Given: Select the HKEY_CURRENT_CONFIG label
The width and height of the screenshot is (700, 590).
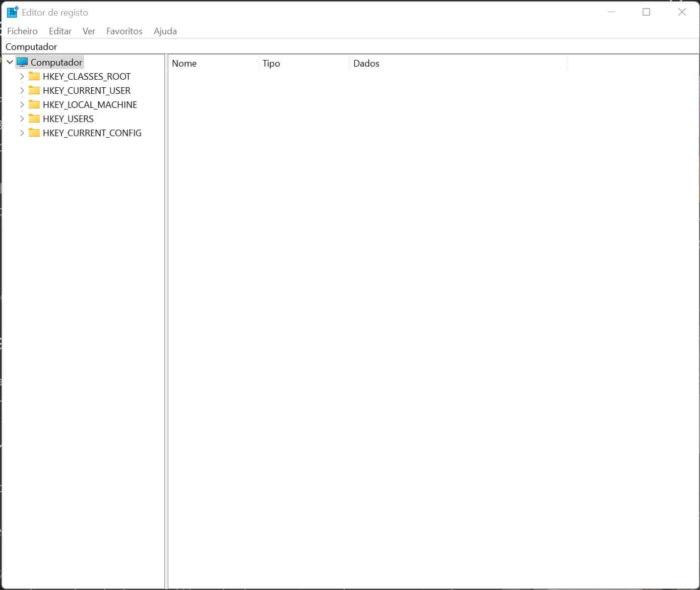Looking at the screenshot, I should point(92,133).
